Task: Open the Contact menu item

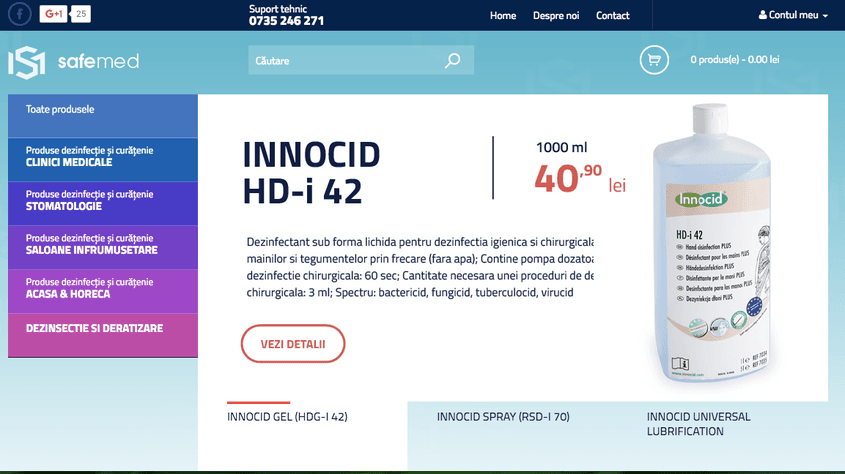Action: pos(612,15)
